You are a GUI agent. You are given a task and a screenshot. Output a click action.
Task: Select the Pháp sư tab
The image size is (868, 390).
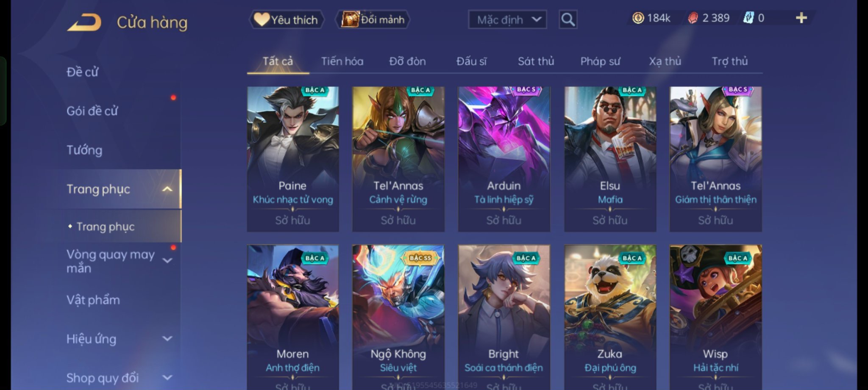600,61
